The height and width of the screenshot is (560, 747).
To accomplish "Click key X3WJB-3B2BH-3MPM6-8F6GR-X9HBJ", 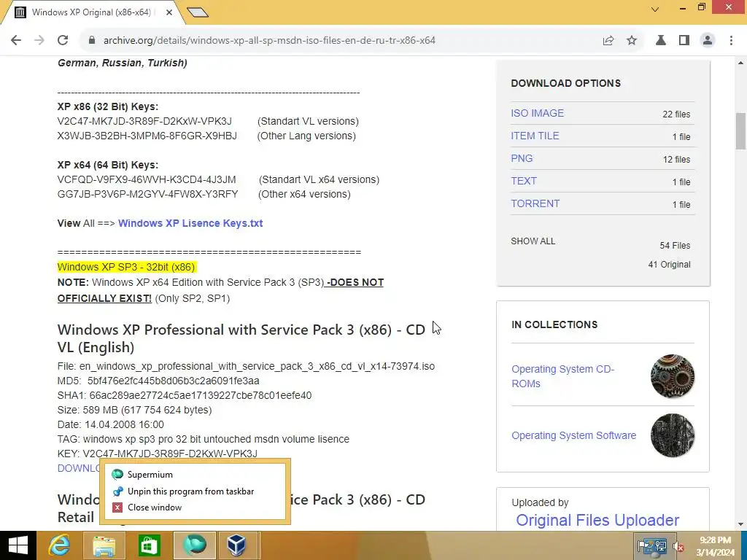I will pyautogui.click(x=147, y=136).
